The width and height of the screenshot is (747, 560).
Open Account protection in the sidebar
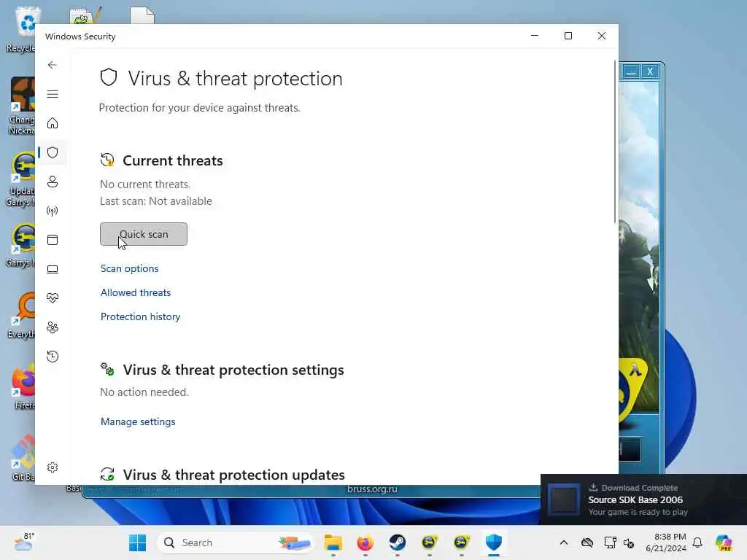click(53, 182)
